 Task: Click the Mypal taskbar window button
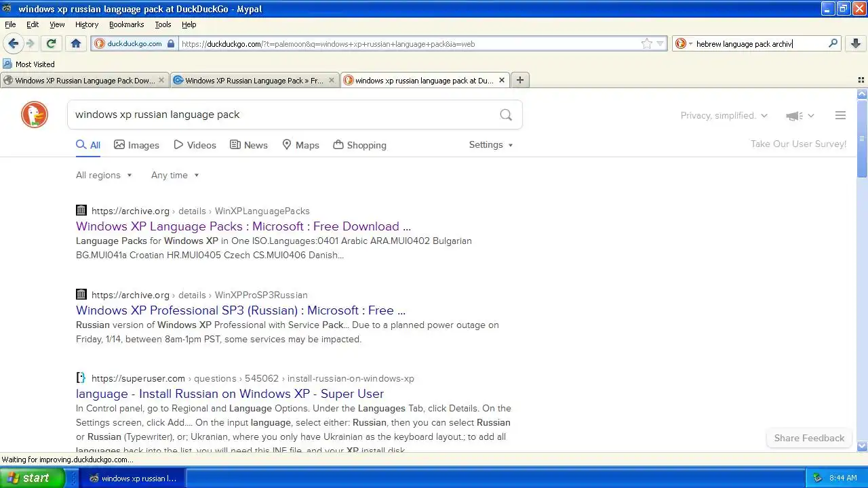132,478
